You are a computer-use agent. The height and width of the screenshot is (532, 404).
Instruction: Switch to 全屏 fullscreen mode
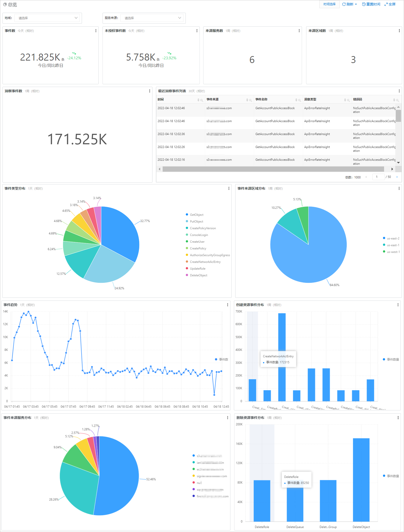coord(390,4)
